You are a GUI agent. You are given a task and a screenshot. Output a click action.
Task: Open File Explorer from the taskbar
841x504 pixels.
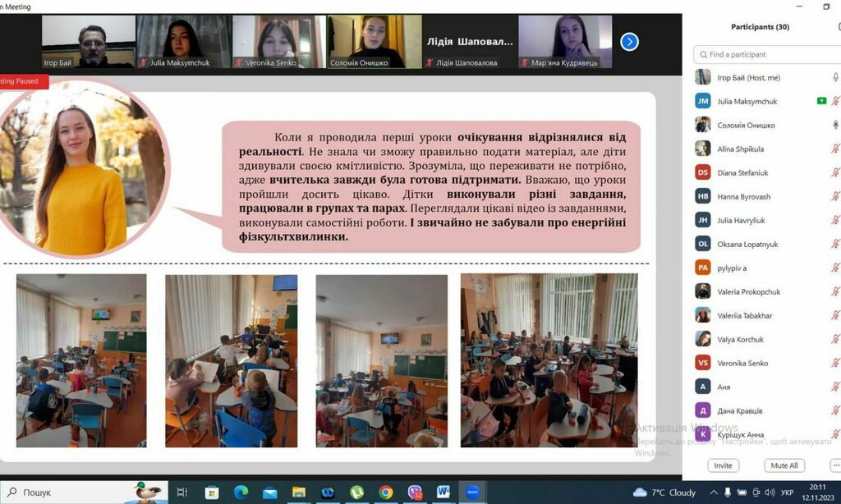click(298, 493)
